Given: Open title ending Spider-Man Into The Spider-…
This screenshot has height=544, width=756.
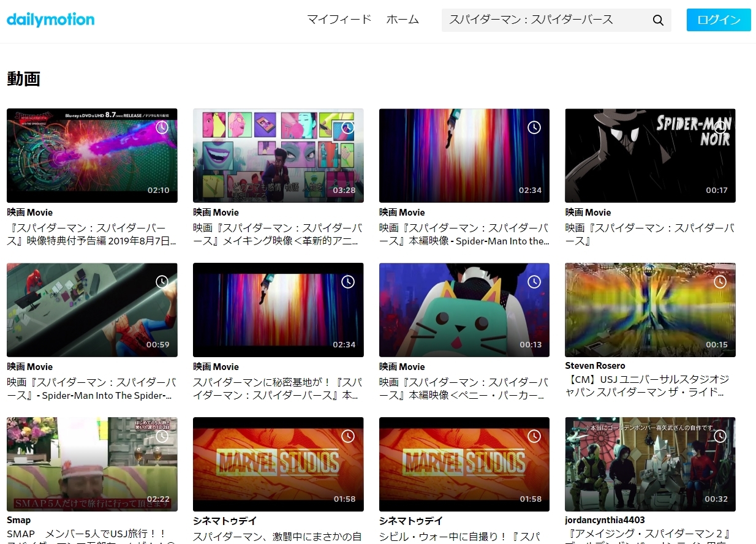Looking at the screenshot, I should pos(92,389).
